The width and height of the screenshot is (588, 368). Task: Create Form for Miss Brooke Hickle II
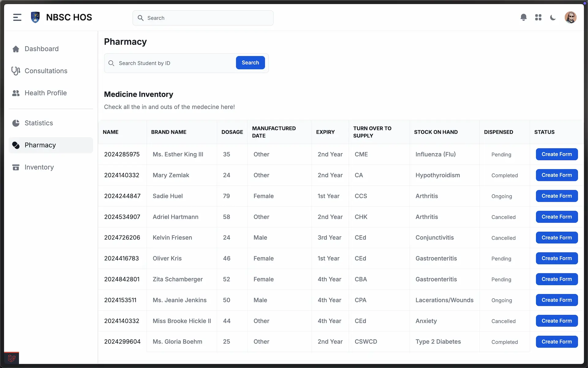point(557,321)
